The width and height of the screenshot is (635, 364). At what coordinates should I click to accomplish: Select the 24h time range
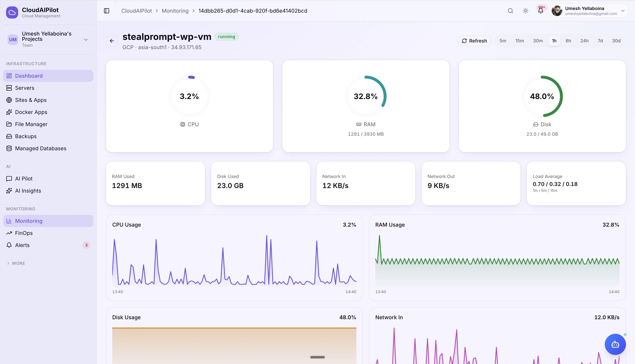tap(584, 41)
